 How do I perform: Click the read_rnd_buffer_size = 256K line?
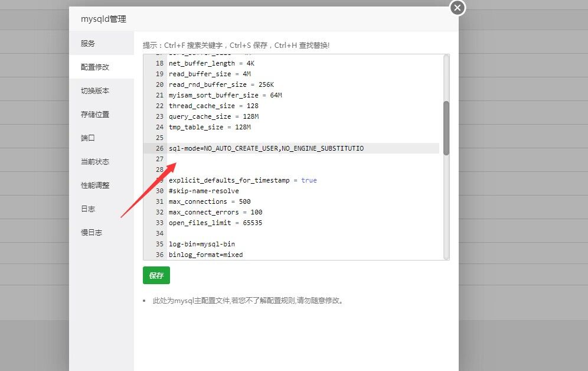click(x=221, y=85)
